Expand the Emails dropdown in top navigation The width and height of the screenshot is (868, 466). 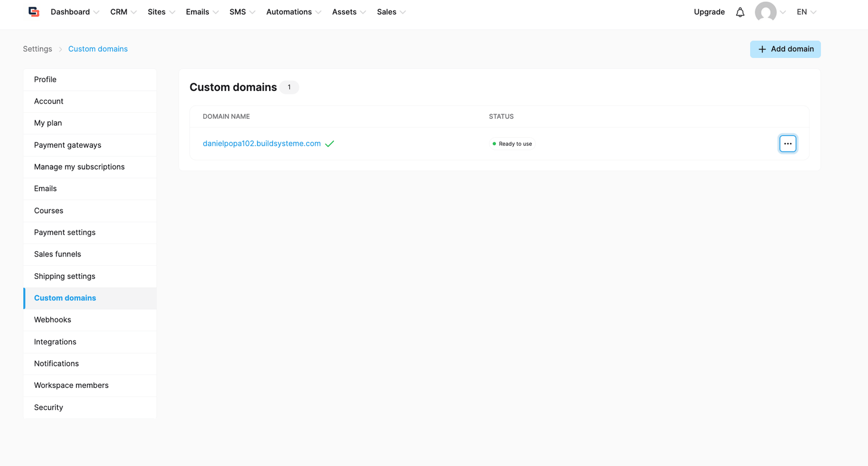202,12
